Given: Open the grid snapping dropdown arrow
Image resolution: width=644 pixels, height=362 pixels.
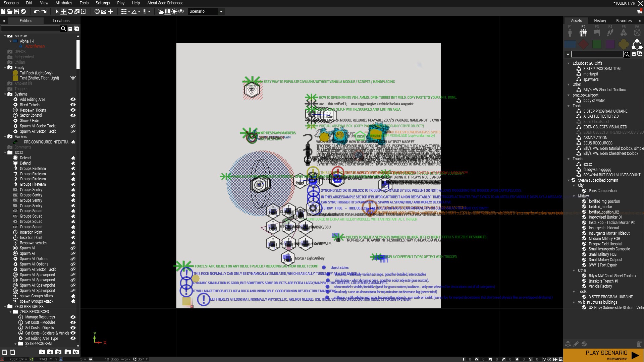Looking at the screenshot, I should point(129,11).
